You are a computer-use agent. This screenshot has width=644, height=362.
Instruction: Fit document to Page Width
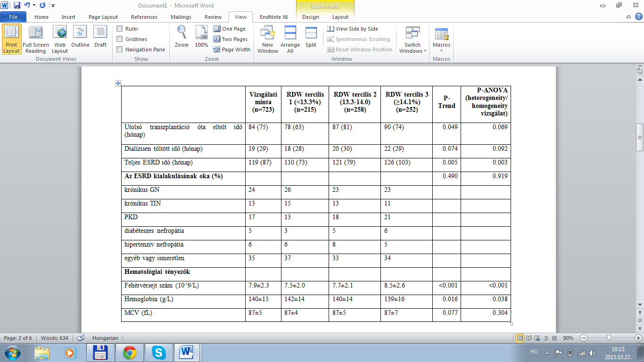point(232,49)
